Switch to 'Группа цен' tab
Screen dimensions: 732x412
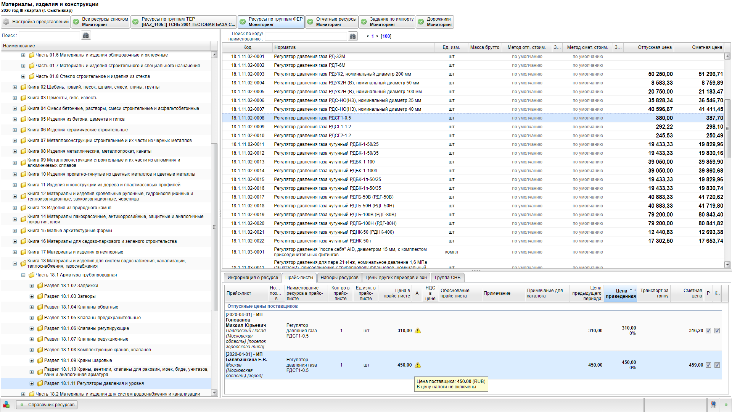[448, 278]
